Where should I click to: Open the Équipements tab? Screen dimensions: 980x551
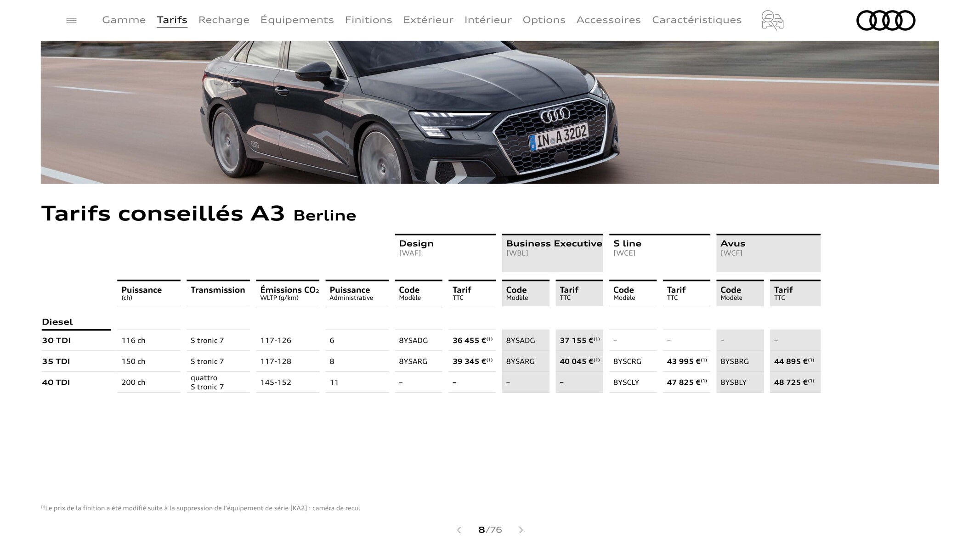297,20
